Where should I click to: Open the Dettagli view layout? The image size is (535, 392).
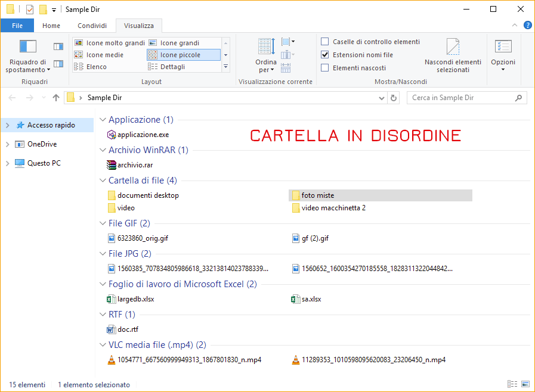pos(174,66)
